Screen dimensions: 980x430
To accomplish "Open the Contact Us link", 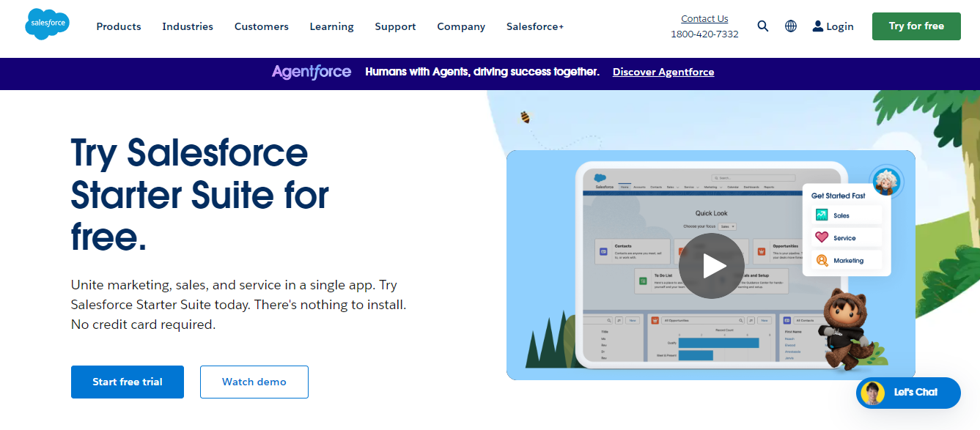I will 704,18.
